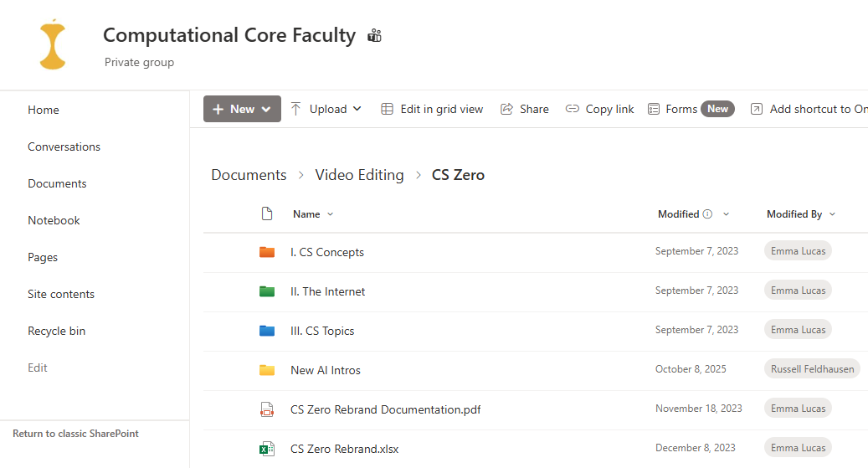Click the PDF icon for CS Zero Rebrand Documentation
This screenshot has width=868, height=468.
tap(267, 409)
